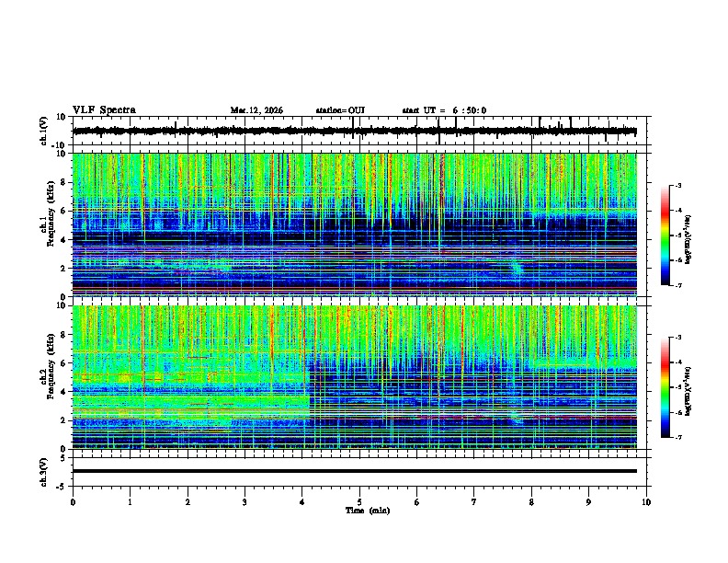Image resolution: width=728 pixels, height=563 pixels.
Task: Click the "-3" label on ch.2 colorbar
Action: pyautogui.click(x=677, y=338)
